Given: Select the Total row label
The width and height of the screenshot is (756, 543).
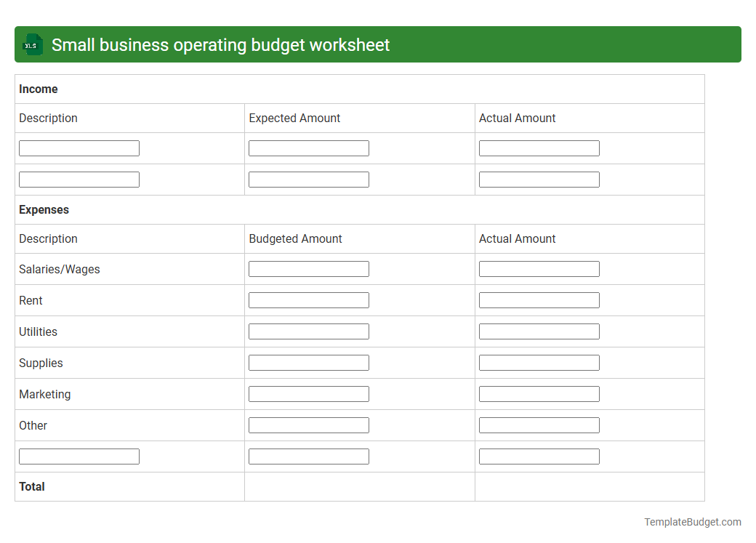Looking at the screenshot, I should (x=33, y=486).
